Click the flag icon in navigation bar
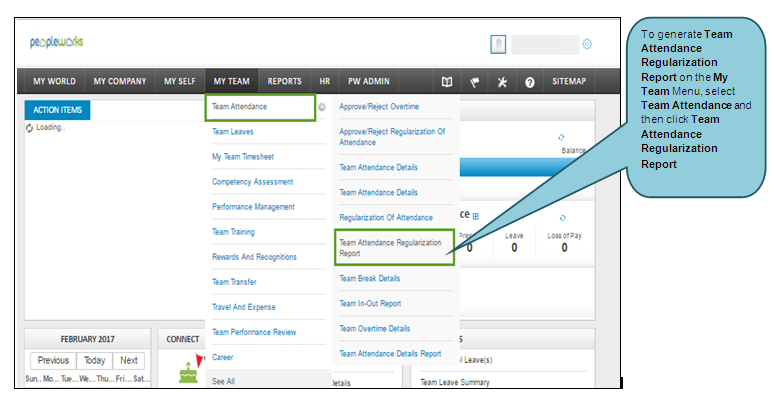This screenshot has width=775, height=399. pos(474,82)
